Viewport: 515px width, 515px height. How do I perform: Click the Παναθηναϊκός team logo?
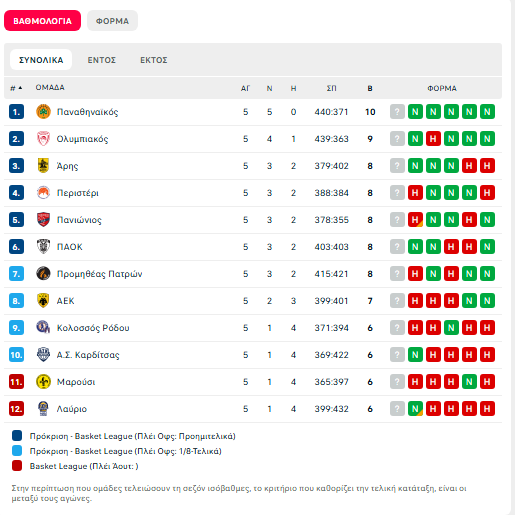[43, 112]
